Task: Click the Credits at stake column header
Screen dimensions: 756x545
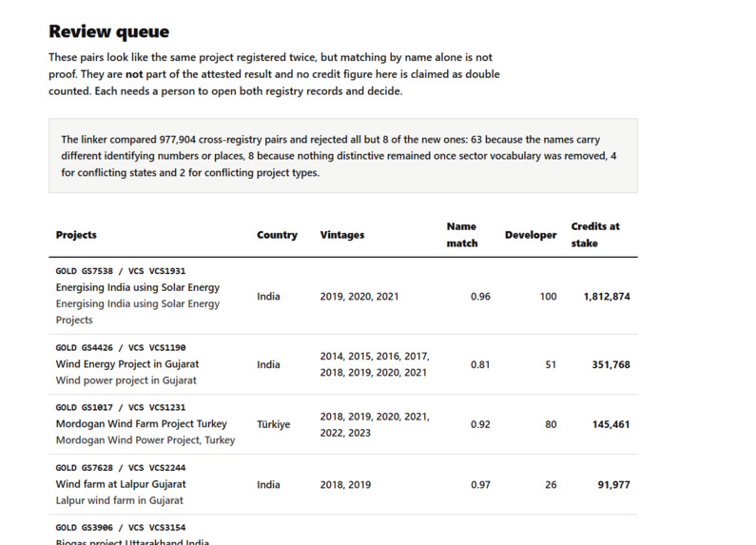Action: tap(595, 235)
